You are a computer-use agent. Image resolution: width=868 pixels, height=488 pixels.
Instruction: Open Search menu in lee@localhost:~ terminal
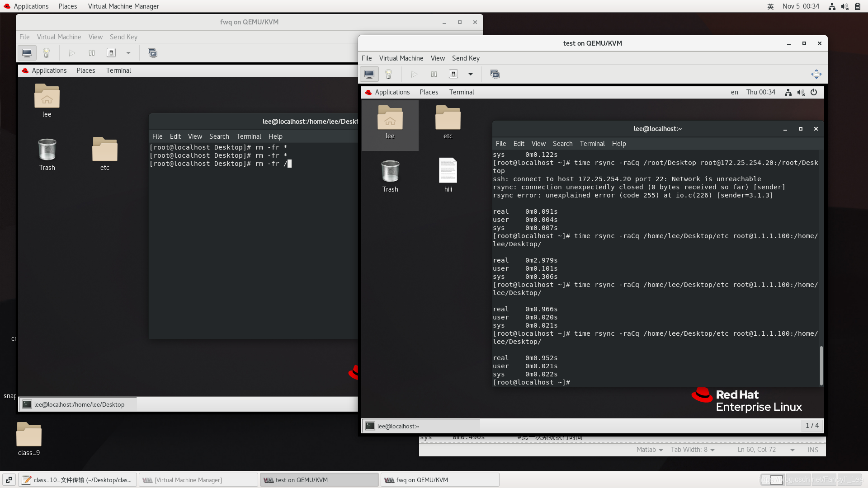[562, 144]
